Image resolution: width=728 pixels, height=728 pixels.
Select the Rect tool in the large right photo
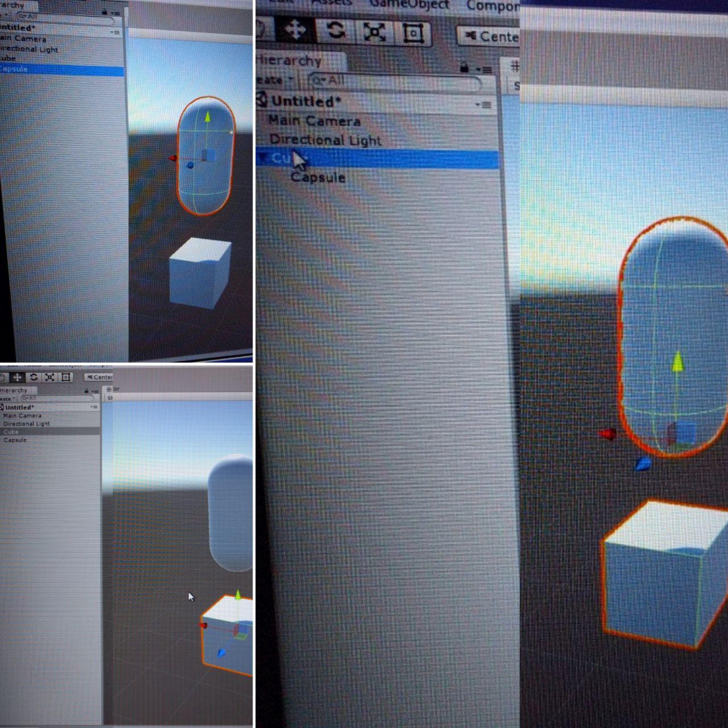pos(413,32)
